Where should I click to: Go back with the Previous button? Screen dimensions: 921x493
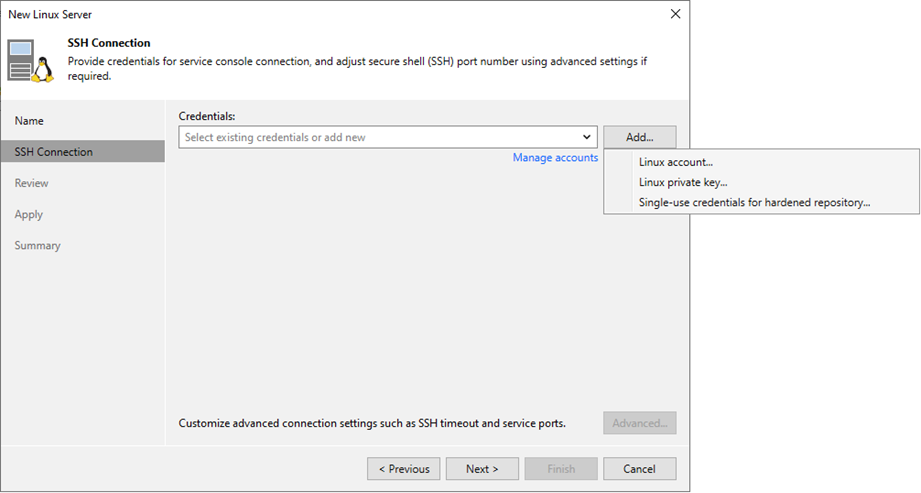403,469
